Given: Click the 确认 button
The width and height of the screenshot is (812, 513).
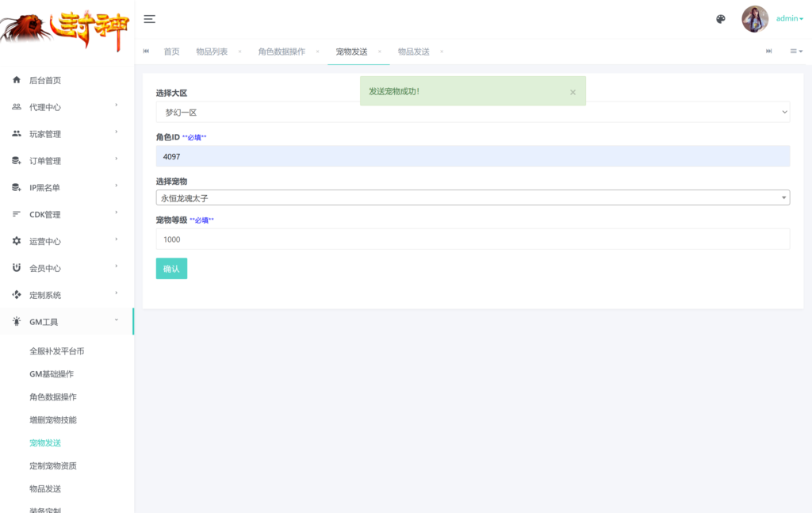Looking at the screenshot, I should coord(171,269).
